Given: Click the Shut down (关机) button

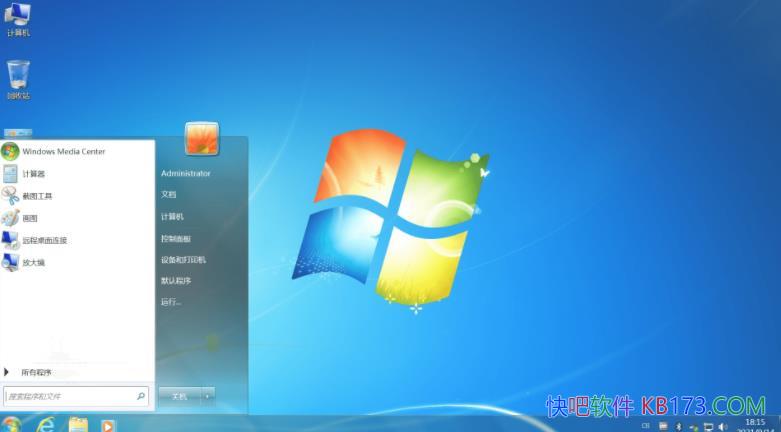Looking at the screenshot, I should click(179, 396).
